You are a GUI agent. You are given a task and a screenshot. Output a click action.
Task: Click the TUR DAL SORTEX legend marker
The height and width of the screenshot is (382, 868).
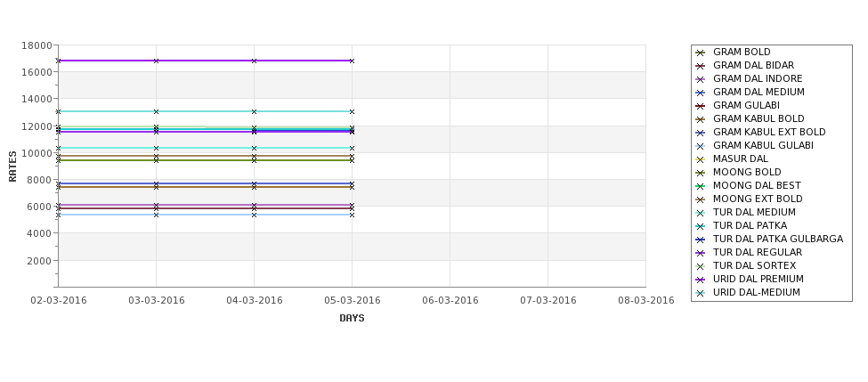[x=701, y=266]
